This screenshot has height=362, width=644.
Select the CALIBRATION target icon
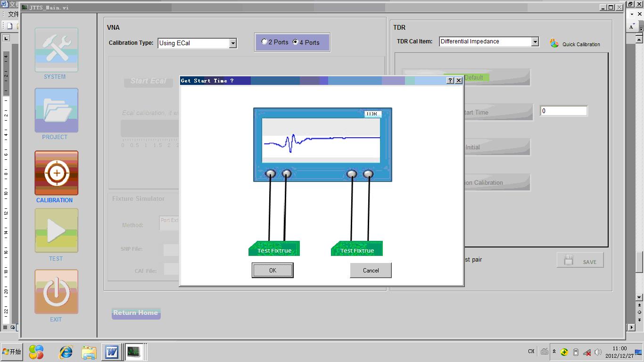click(x=56, y=173)
